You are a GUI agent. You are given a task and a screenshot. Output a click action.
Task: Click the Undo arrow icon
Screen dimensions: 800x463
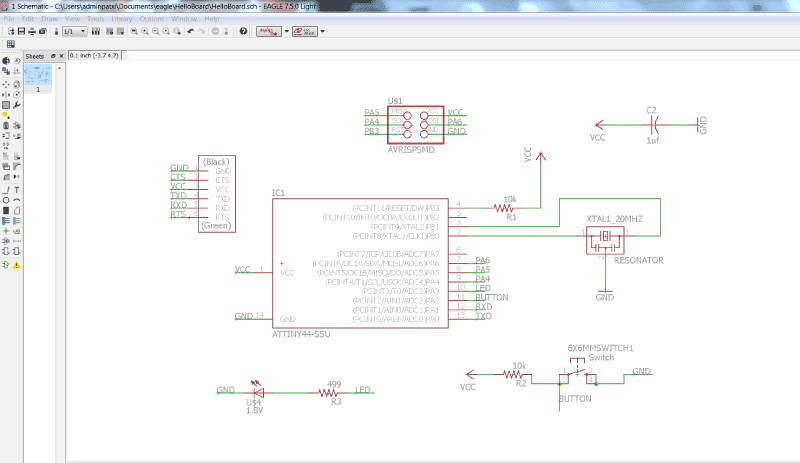coord(191,31)
